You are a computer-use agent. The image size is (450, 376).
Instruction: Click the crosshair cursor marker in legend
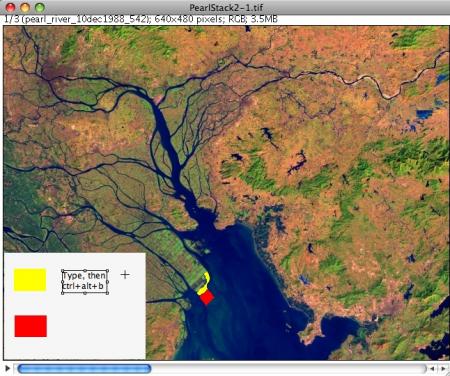[x=125, y=275]
